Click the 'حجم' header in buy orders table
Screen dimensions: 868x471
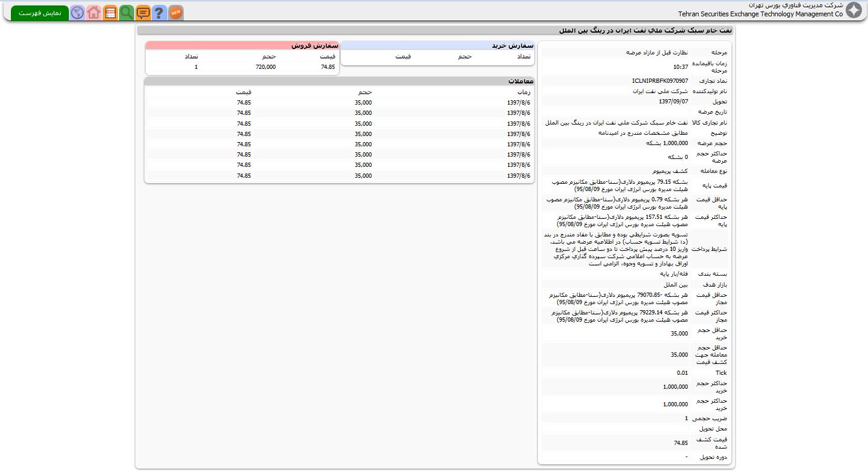click(464, 56)
